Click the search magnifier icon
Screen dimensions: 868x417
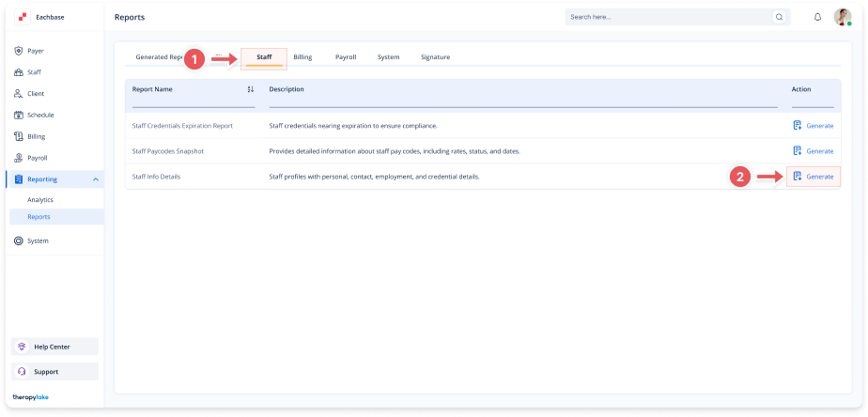coord(780,17)
